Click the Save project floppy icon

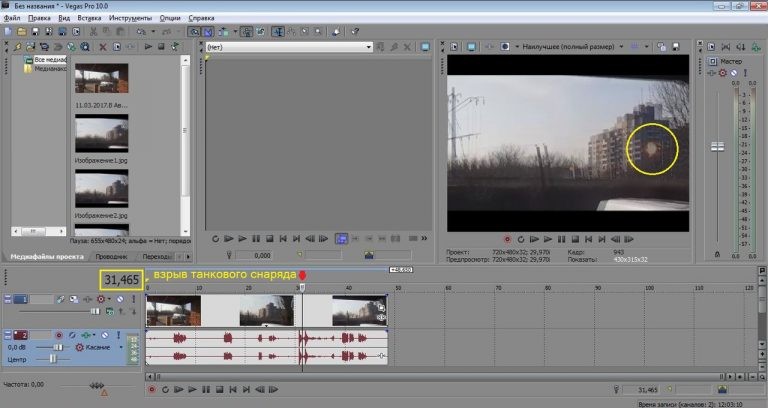pos(36,32)
